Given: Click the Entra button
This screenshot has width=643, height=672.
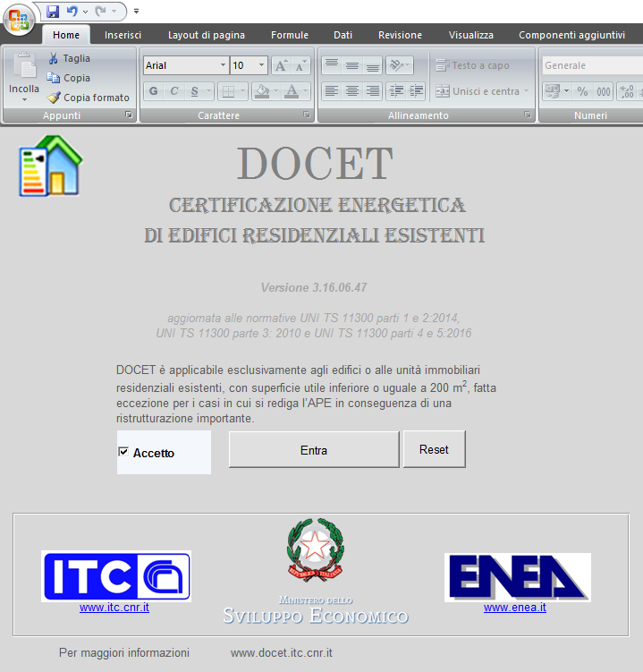Looking at the screenshot, I should tap(314, 449).
